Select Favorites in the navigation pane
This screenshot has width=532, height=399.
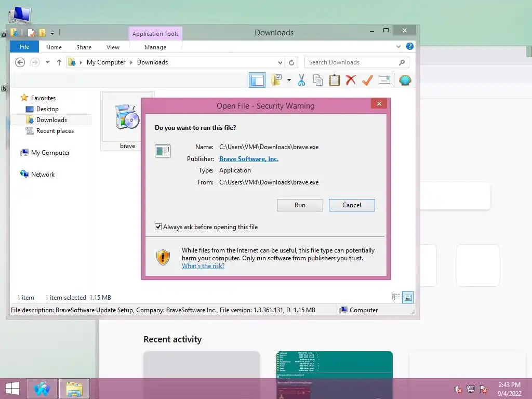[43, 98]
